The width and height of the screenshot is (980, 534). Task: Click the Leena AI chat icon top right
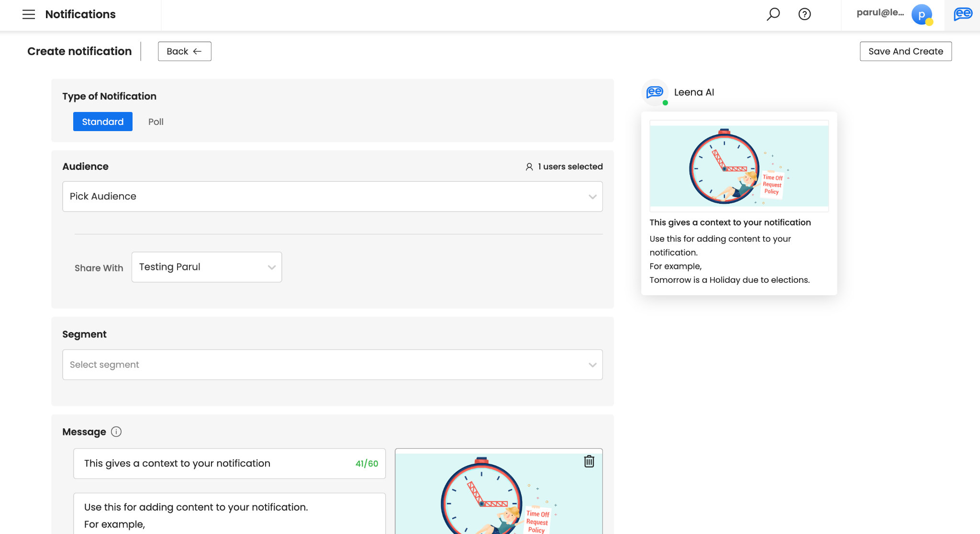coord(962,14)
